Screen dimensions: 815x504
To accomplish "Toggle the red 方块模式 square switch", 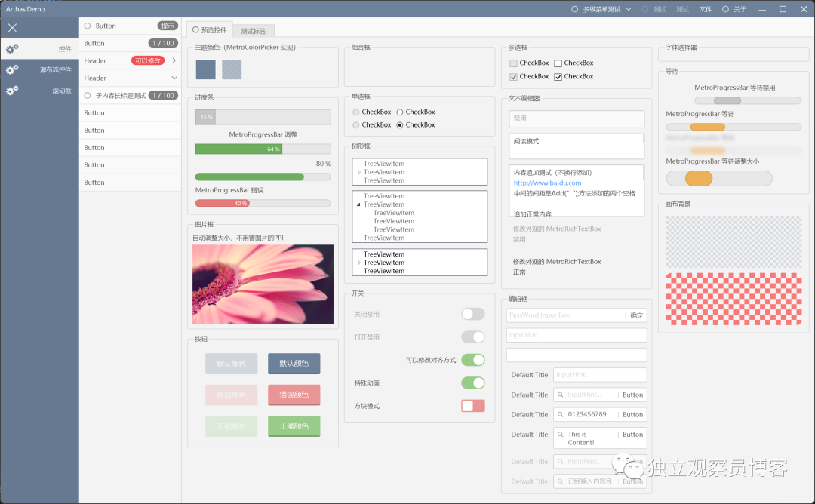I will (x=473, y=406).
